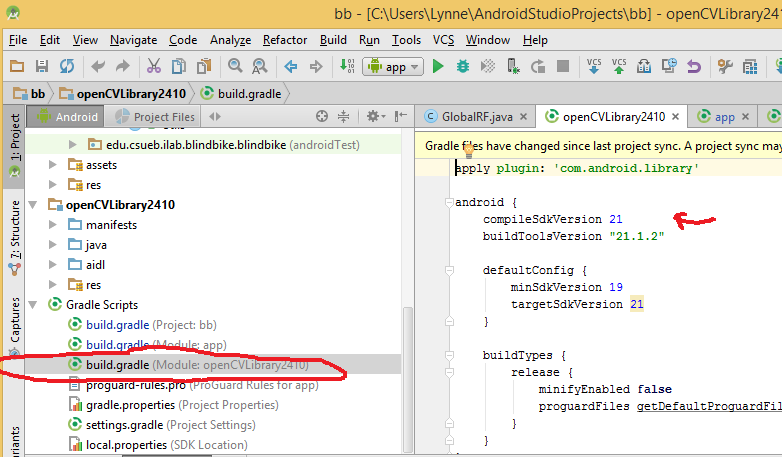Expand the manifests folder

[x=54, y=225]
